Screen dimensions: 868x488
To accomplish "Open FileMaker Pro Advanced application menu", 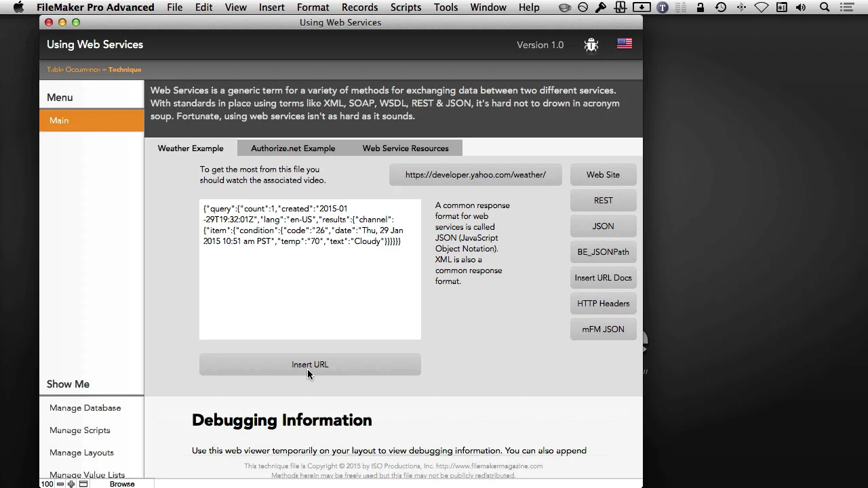I will [96, 7].
